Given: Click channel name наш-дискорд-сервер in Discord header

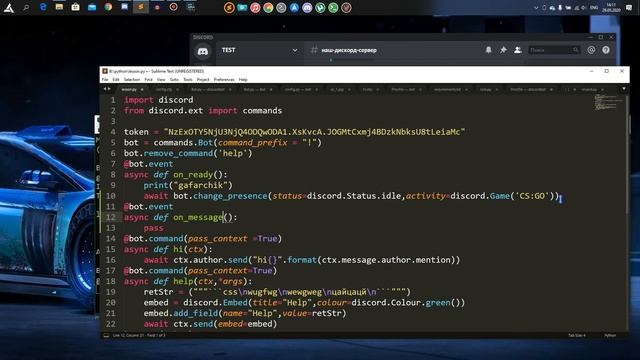Looking at the screenshot, I should [349, 50].
